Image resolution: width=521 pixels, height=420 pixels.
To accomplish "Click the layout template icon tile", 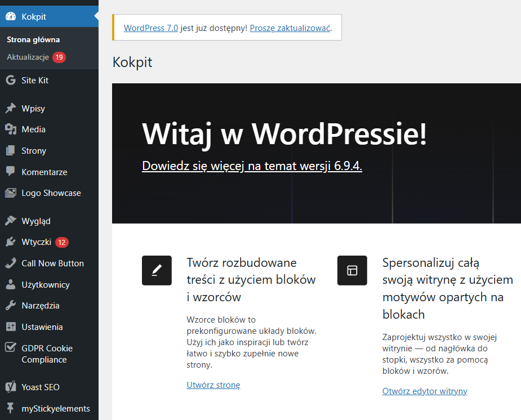I will coord(352,270).
